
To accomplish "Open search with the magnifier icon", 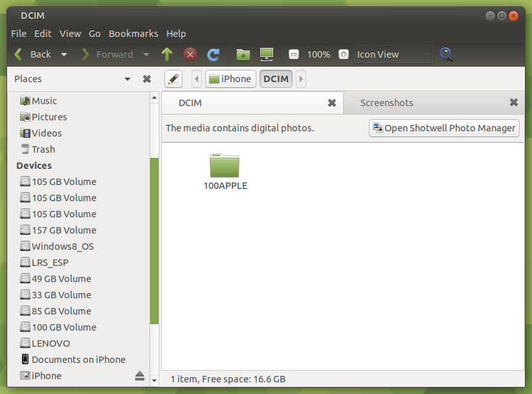I will tap(446, 54).
